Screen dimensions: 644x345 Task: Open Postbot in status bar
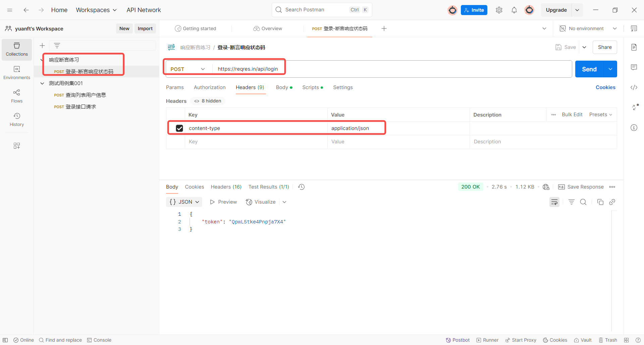click(x=458, y=340)
